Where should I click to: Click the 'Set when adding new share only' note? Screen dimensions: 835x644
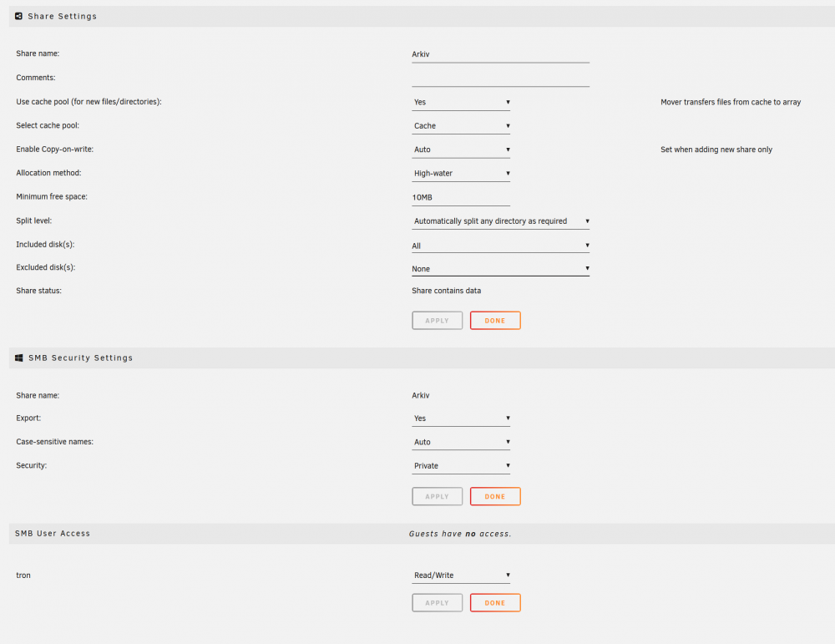coord(716,150)
